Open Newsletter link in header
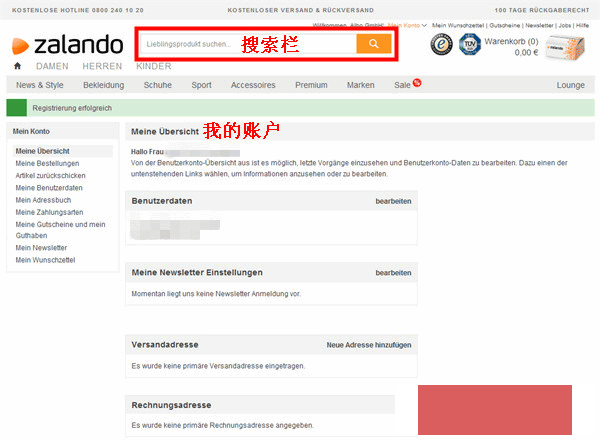This screenshot has width=600, height=440. coord(540,25)
